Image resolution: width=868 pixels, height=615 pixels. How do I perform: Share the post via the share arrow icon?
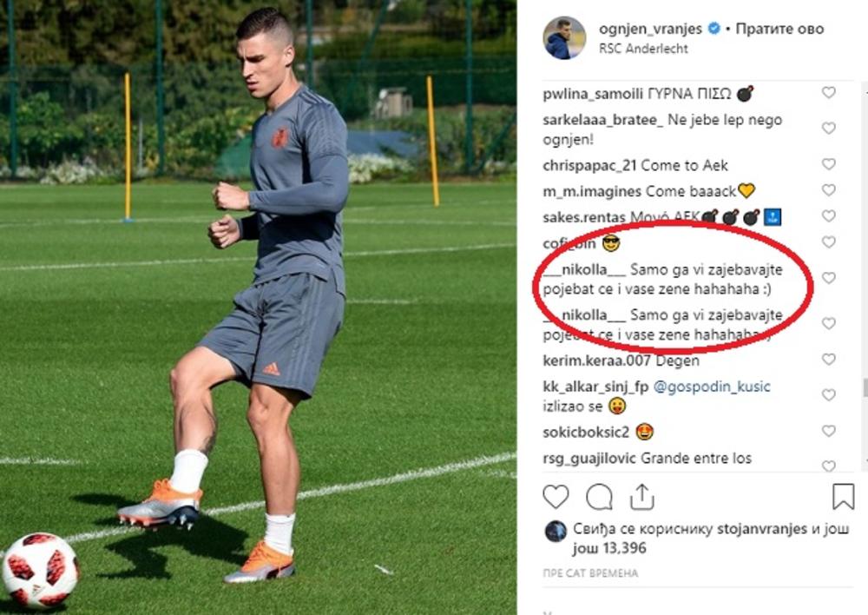(642, 497)
